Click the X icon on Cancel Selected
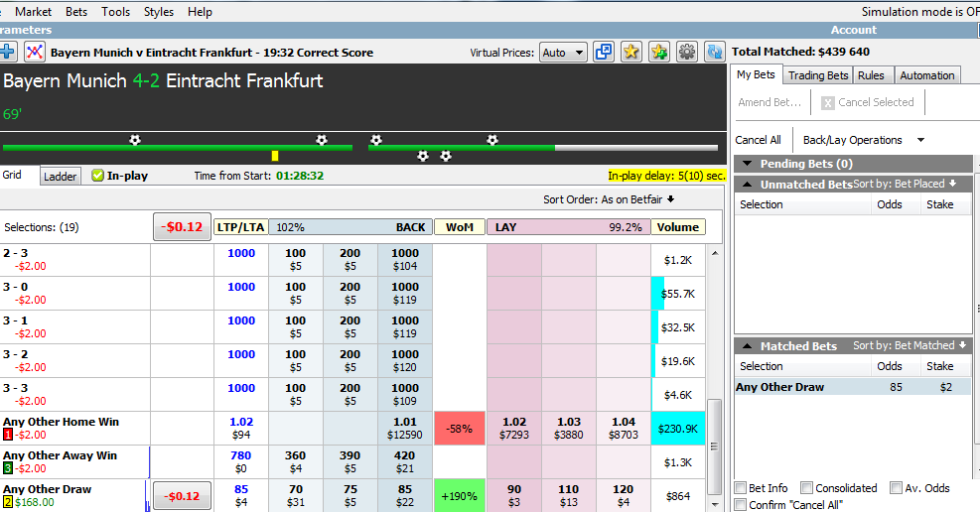The height and width of the screenshot is (512, 980). (x=827, y=103)
